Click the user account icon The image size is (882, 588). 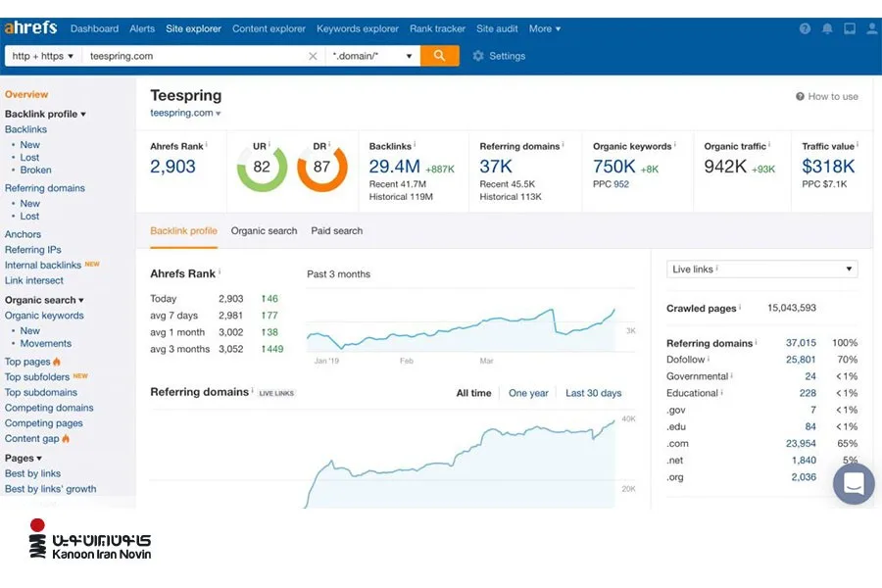coord(872,28)
